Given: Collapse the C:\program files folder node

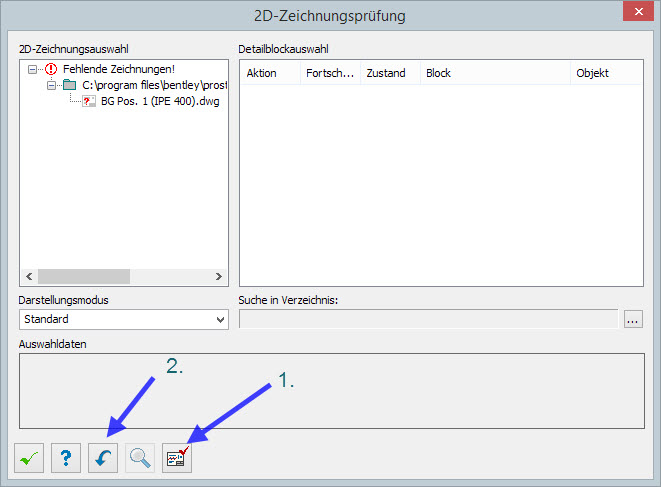Looking at the screenshot, I should [x=51, y=86].
